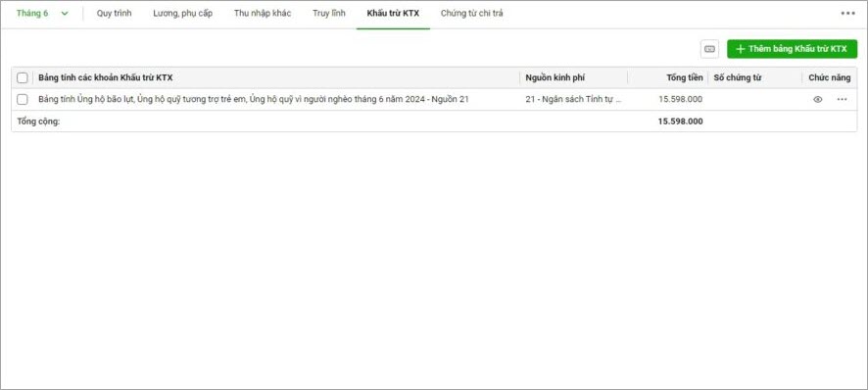Screen dimensions: 868x390
Task: Expand the Tháng 6 month dropdown
Action: 43,14
